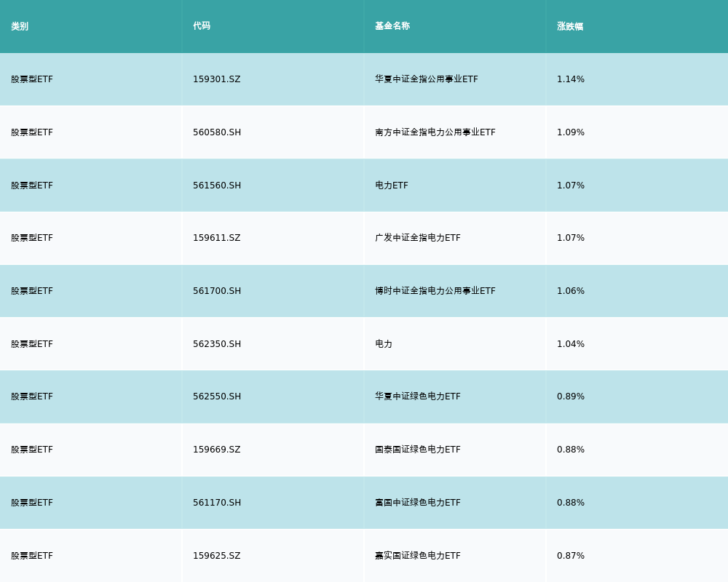This screenshot has width=728, height=582.
Task: Select code 562350.SH
Action: click(x=217, y=344)
